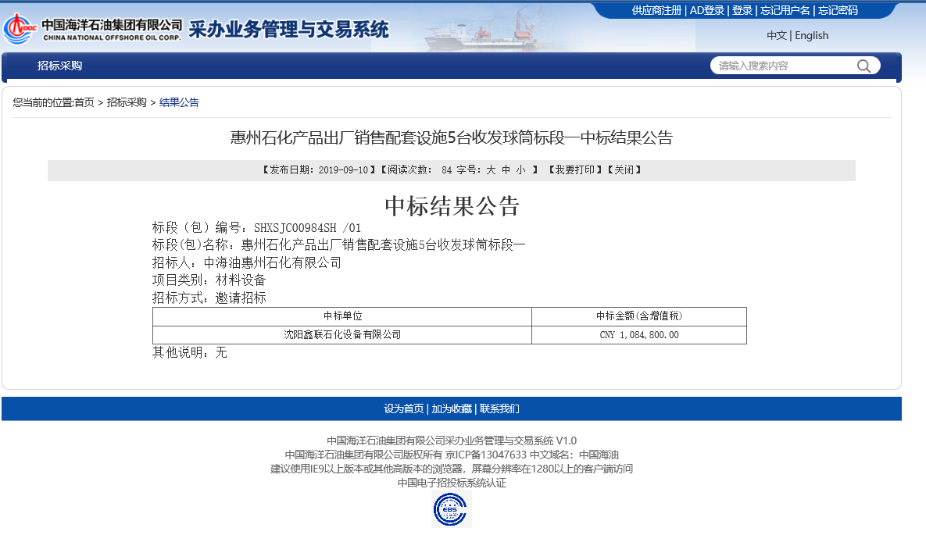Image resolution: width=926 pixels, height=560 pixels.
Task: Click the bid number SHXSJC00984SH /01
Action: tap(307, 228)
